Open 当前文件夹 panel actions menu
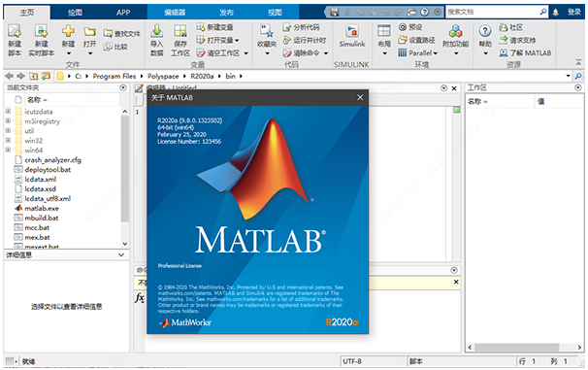The image size is (588, 370). [123, 87]
